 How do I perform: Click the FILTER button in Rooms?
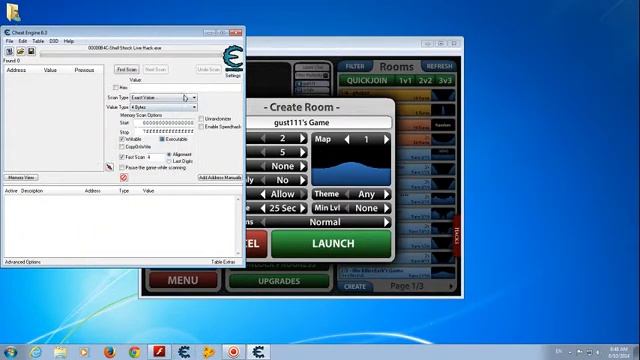pyautogui.click(x=355, y=66)
